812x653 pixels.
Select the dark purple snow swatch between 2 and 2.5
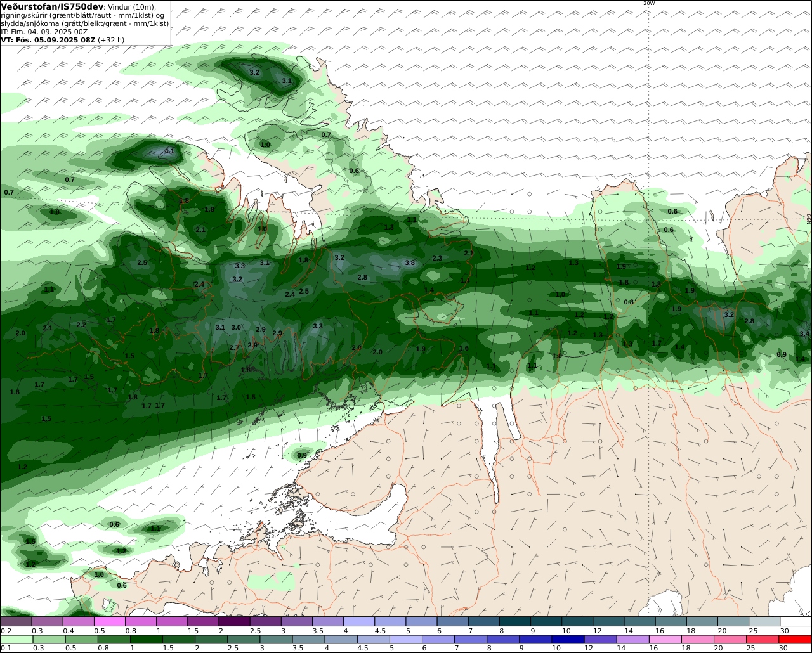pos(234,622)
